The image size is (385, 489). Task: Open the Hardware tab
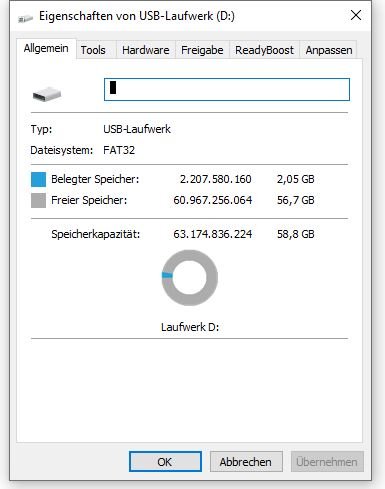pyautogui.click(x=146, y=50)
